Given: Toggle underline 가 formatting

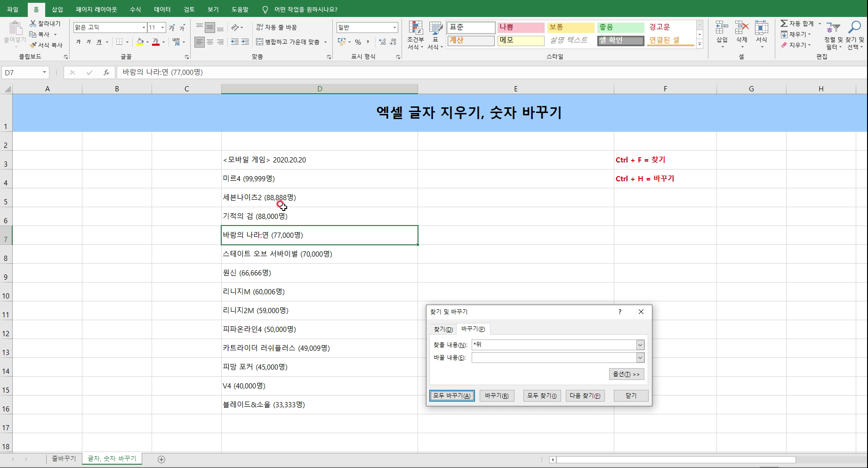Looking at the screenshot, I should pos(99,42).
